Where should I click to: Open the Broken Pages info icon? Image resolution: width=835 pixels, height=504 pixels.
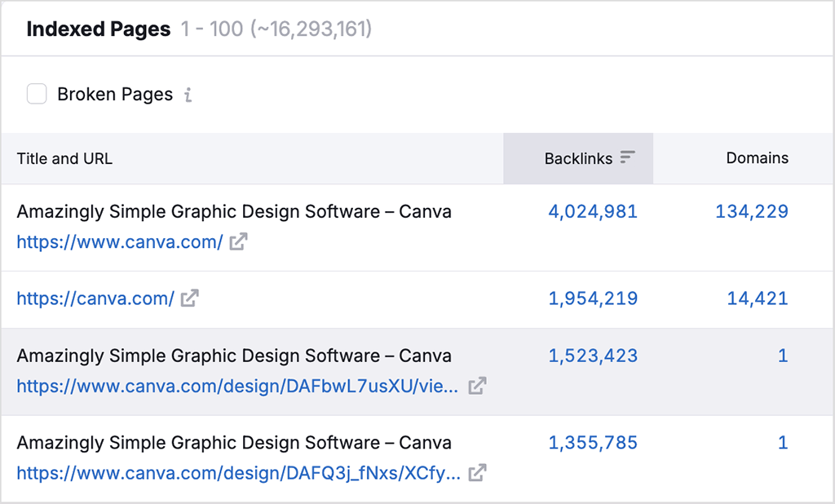[x=188, y=95]
